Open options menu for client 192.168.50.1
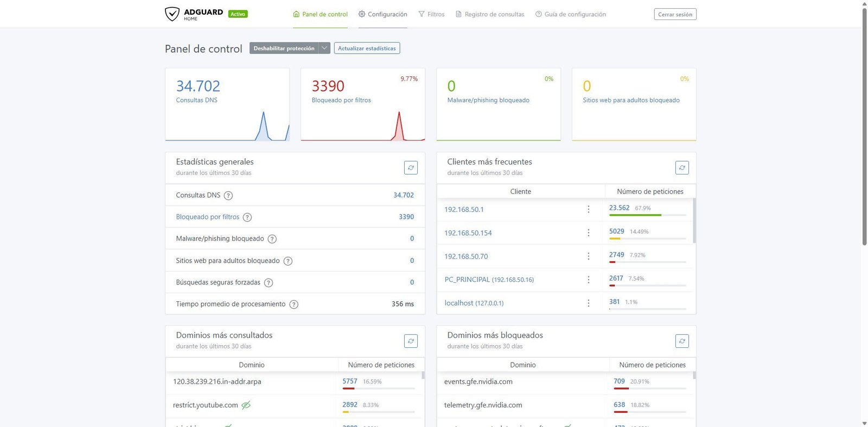The width and height of the screenshot is (868, 427). (x=588, y=210)
